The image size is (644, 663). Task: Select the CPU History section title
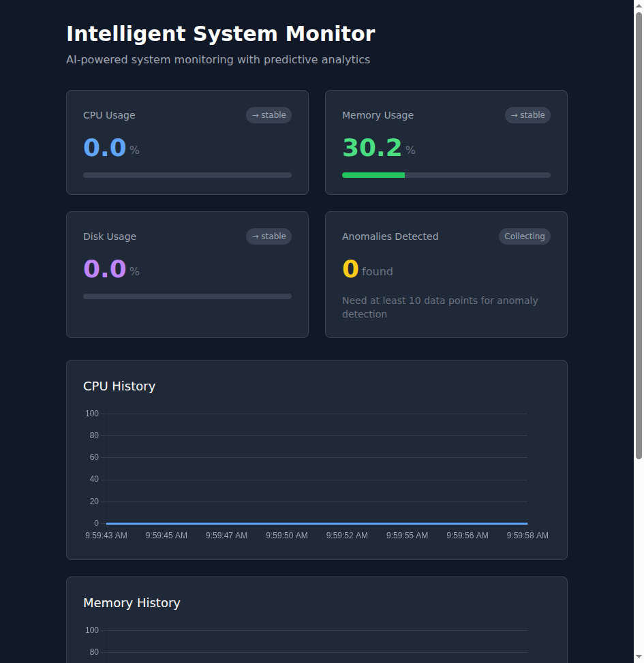(120, 386)
